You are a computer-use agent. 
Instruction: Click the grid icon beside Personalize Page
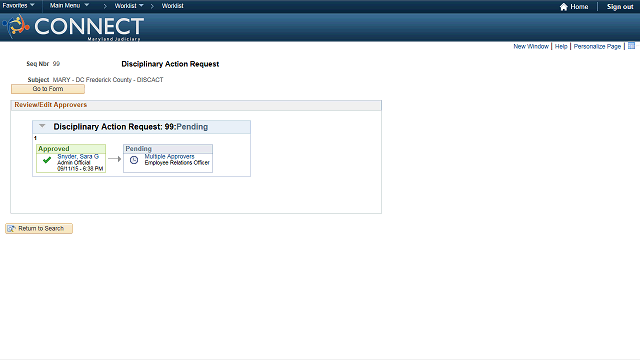tap(631, 46)
